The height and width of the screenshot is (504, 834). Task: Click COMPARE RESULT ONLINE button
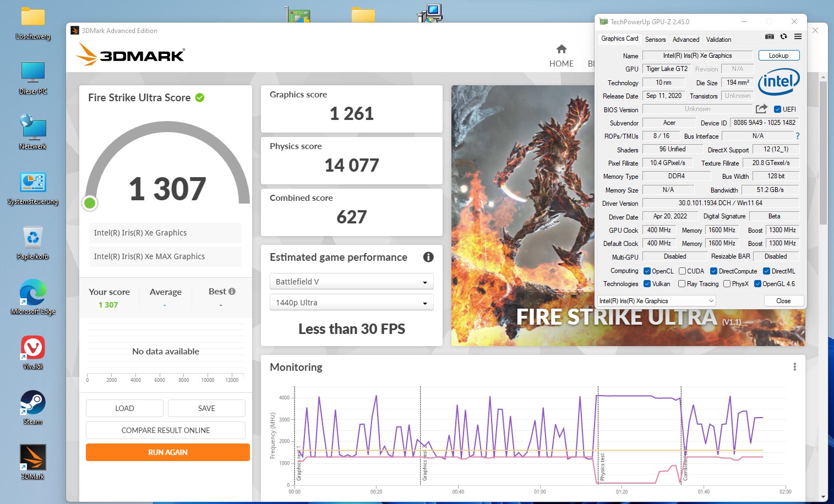(166, 430)
